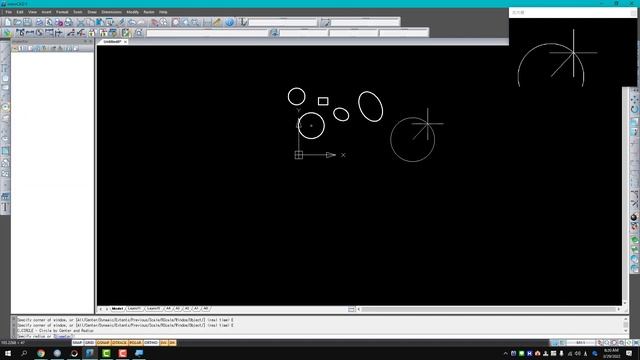The width and height of the screenshot is (640, 360).
Task: Create a new drawing with New icon
Action: click(x=8, y=22)
